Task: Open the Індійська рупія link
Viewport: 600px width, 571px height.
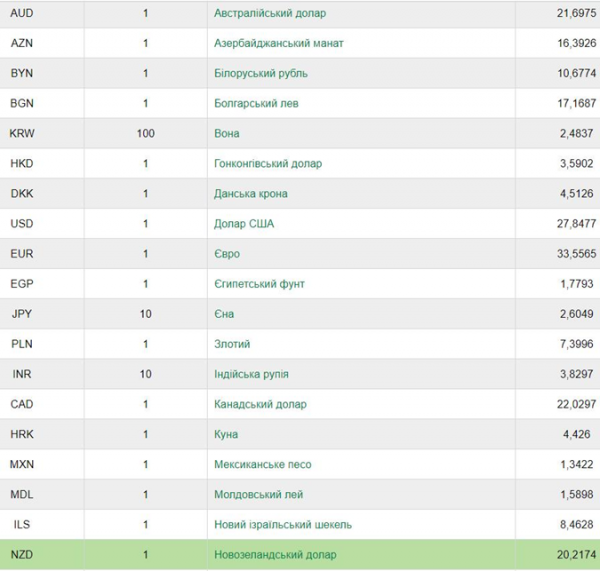Action: pyautogui.click(x=251, y=374)
